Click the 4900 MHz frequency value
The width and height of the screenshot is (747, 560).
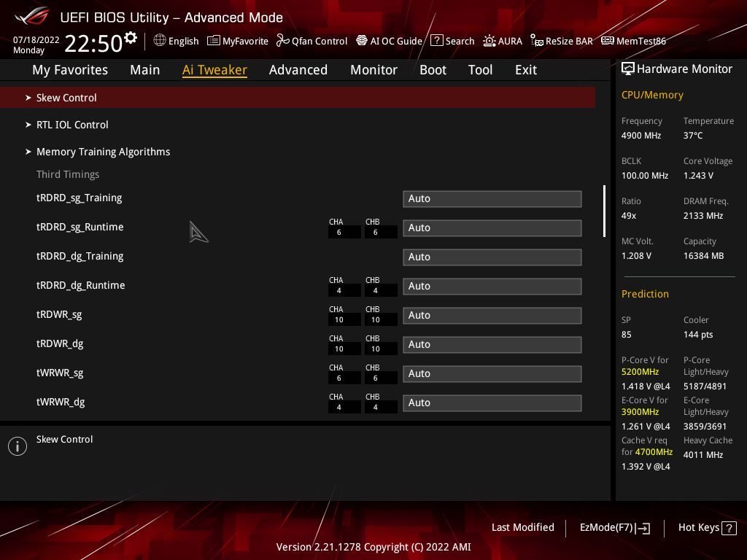640,136
